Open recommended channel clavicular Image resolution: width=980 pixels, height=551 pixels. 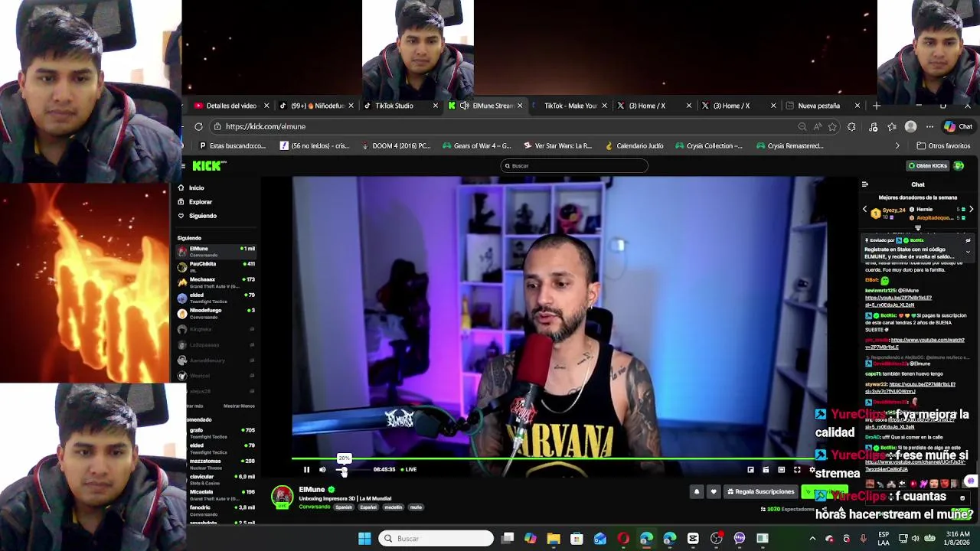click(x=220, y=479)
